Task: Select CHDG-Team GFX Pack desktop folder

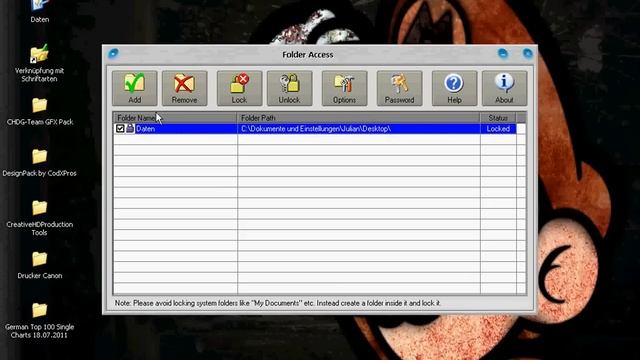Action: pos(40,111)
